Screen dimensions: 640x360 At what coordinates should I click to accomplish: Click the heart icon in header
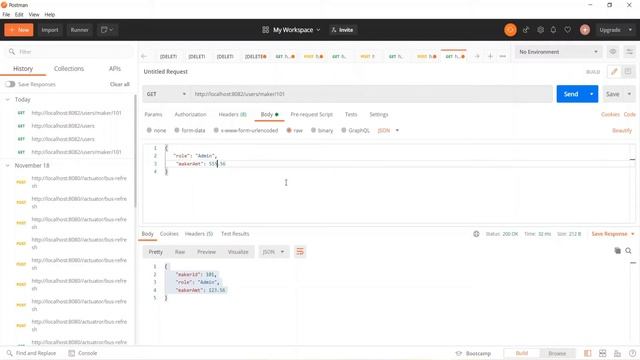coord(567,30)
